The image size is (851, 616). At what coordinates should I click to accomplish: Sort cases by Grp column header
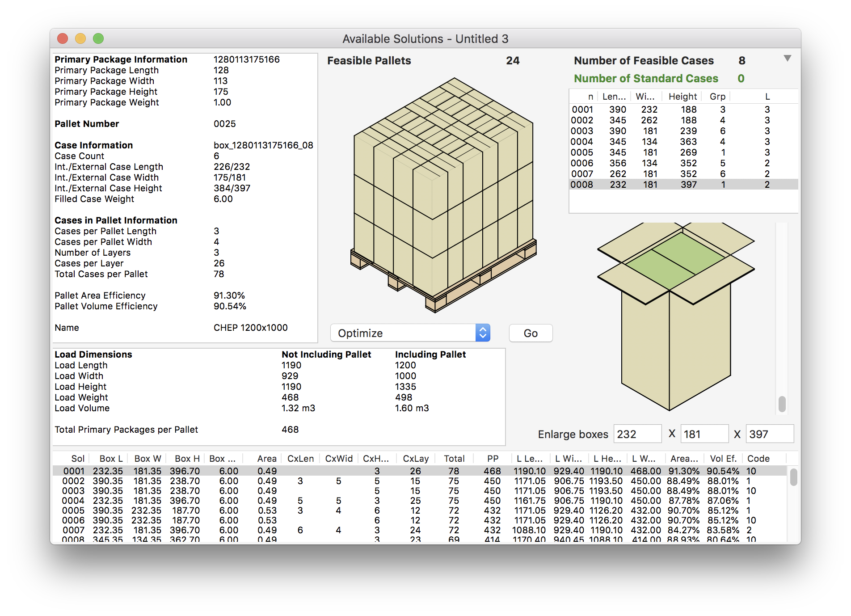coord(716,97)
